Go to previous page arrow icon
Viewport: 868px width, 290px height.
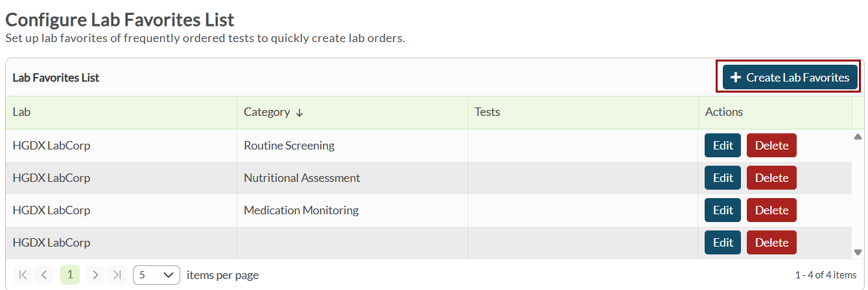click(x=44, y=275)
